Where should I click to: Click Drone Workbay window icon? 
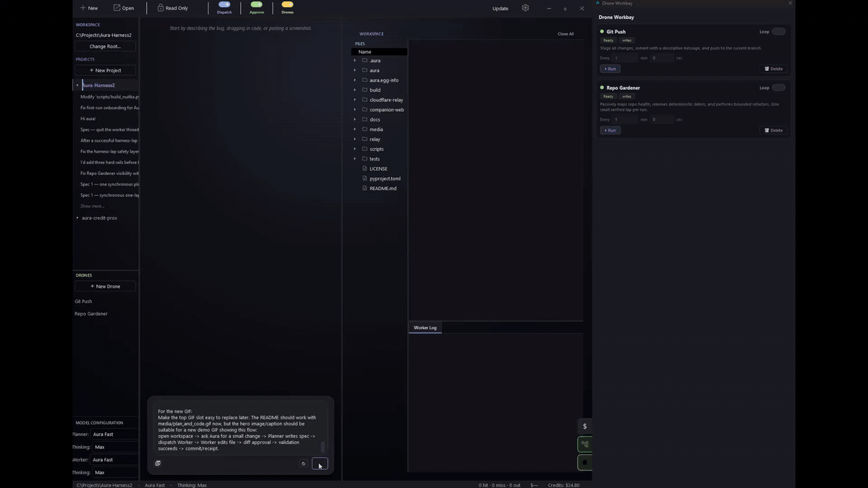pos(598,3)
